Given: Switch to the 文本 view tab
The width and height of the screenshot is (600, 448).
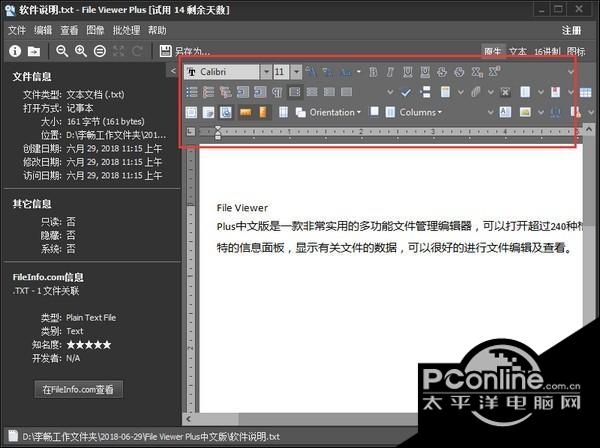Looking at the screenshot, I should click(x=518, y=51).
